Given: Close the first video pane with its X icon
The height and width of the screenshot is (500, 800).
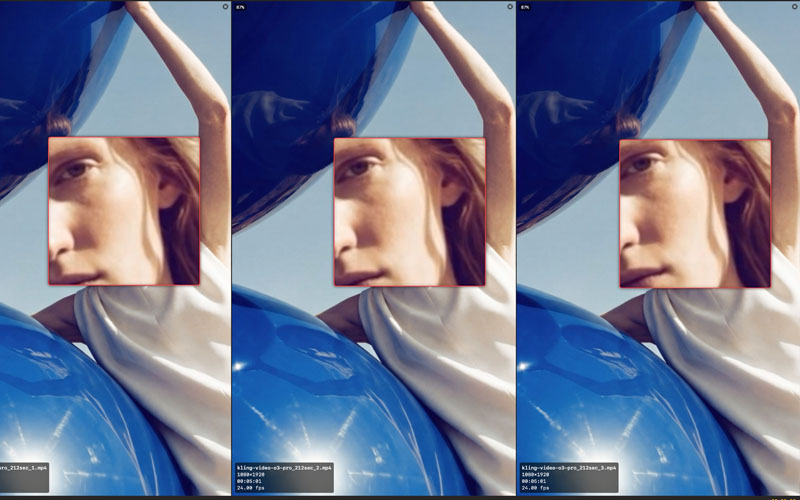Looking at the screenshot, I should (226, 7).
